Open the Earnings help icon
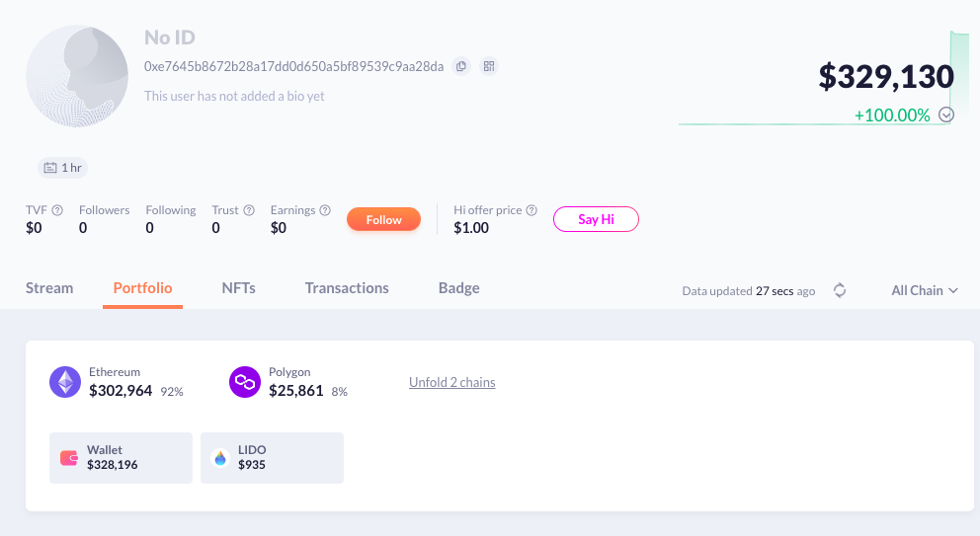980x536 pixels. (x=325, y=210)
